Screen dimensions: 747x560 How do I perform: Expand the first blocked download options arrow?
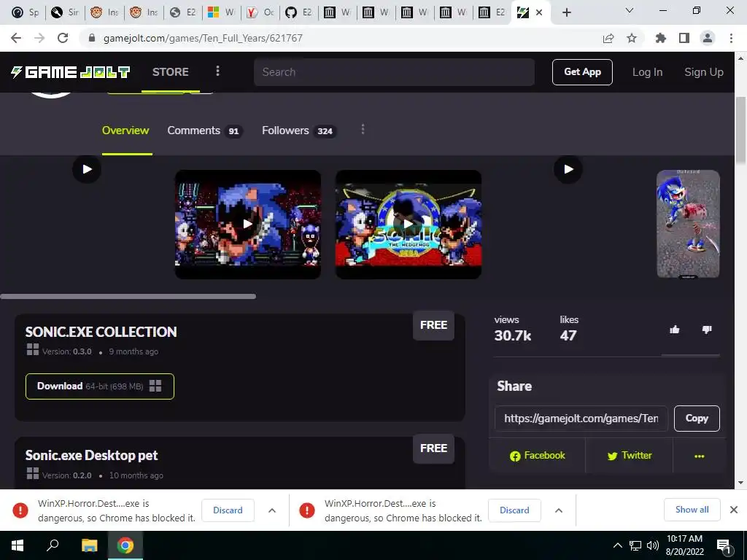coord(272,510)
